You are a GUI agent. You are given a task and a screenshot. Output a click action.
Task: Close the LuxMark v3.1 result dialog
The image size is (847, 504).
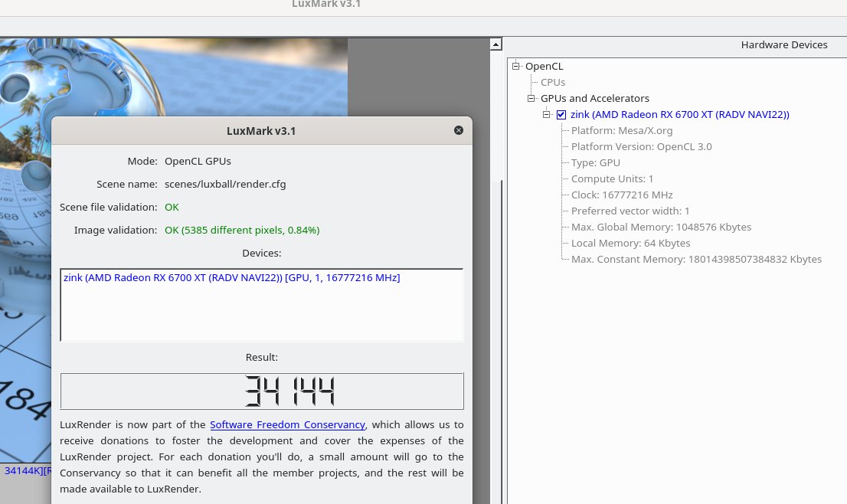point(459,130)
